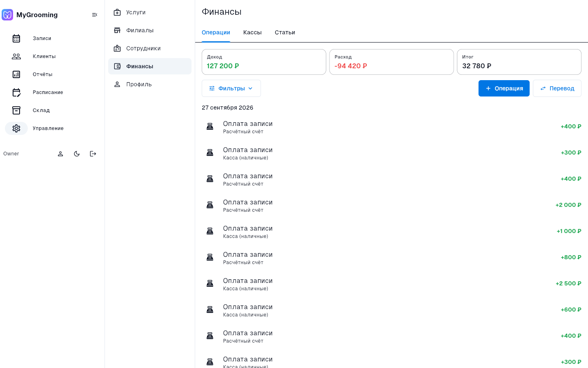The image size is (588, 368).
Task: Collapse the sidebar menu
Action: click(x=95, y=15)
